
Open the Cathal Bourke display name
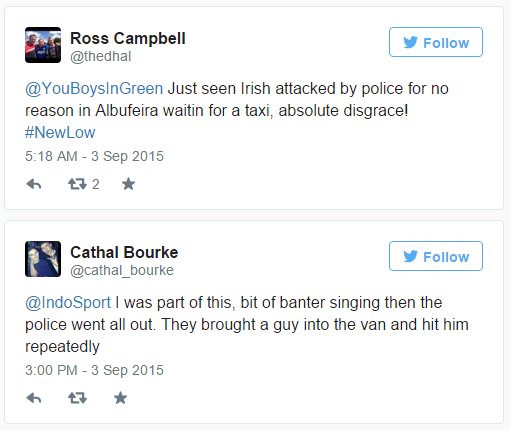pyautogui.click(x=124, y=252)
